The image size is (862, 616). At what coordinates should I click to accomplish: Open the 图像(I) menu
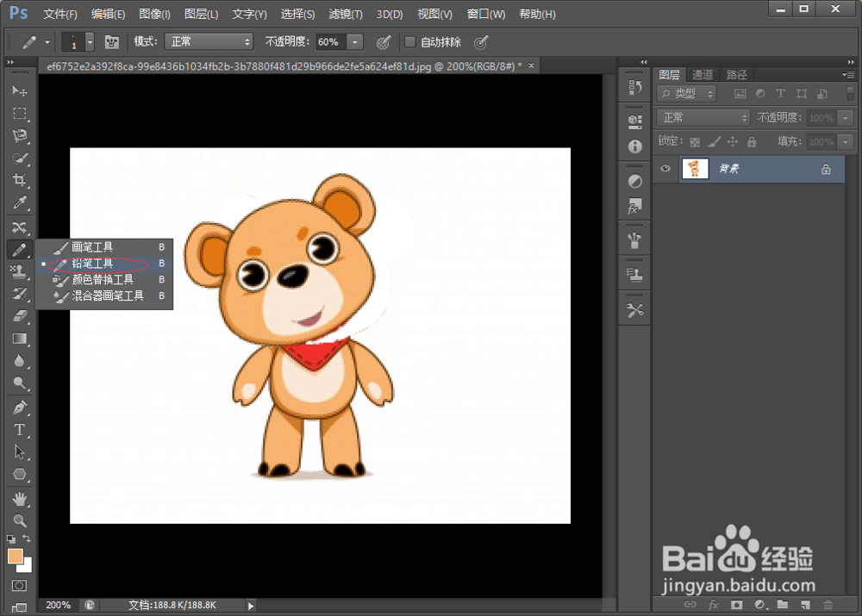click(154, 15)
